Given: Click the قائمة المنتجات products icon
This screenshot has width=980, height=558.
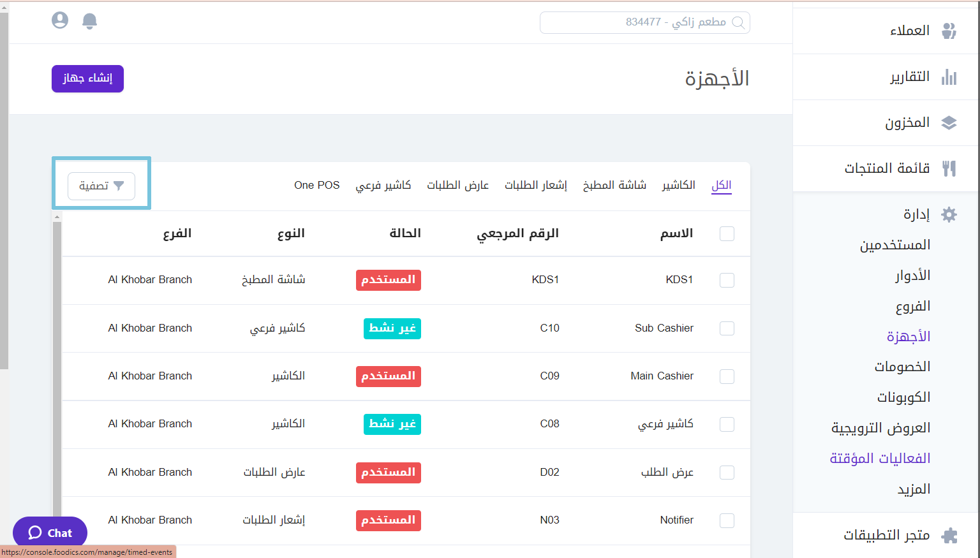Looking at the screenshot, I should 949,168.
